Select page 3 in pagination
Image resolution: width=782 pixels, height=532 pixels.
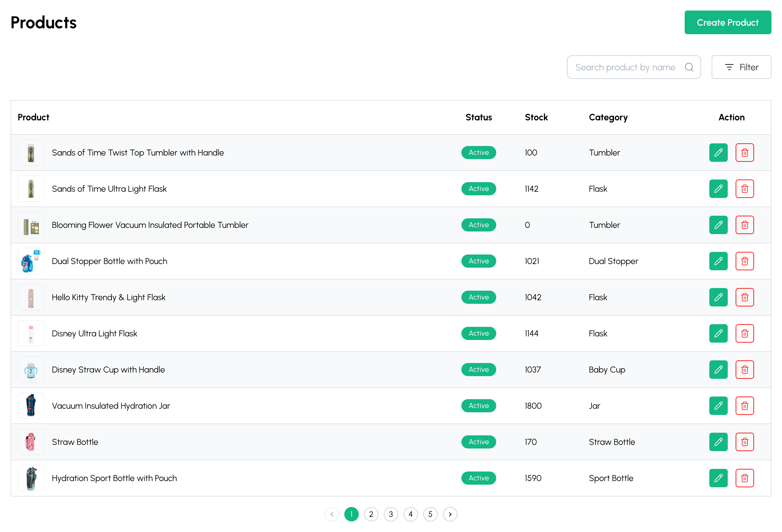(391, 514)
